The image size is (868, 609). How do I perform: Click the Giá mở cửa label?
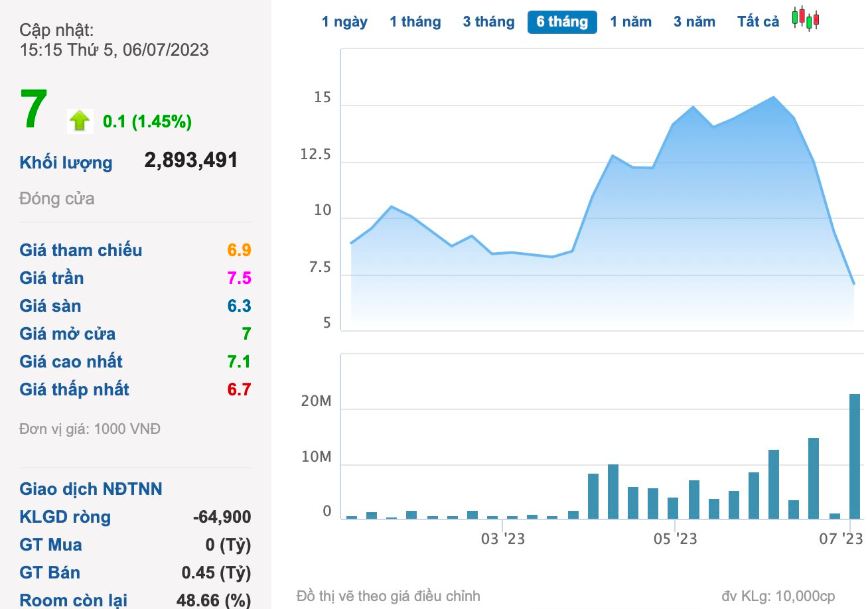coord(68,334)
